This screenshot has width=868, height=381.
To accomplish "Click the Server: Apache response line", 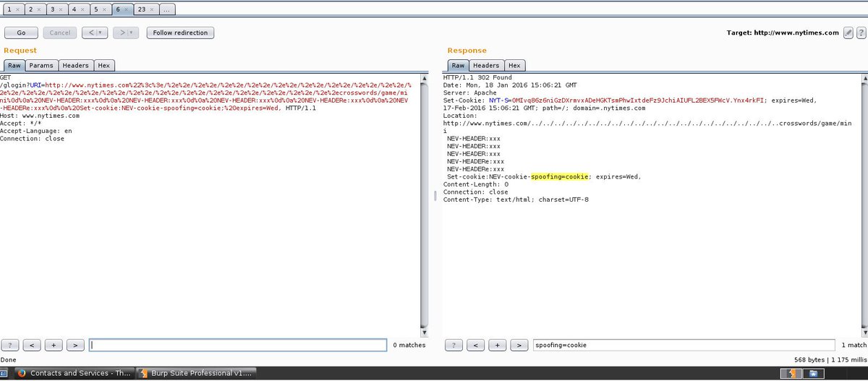I will 470,93.
